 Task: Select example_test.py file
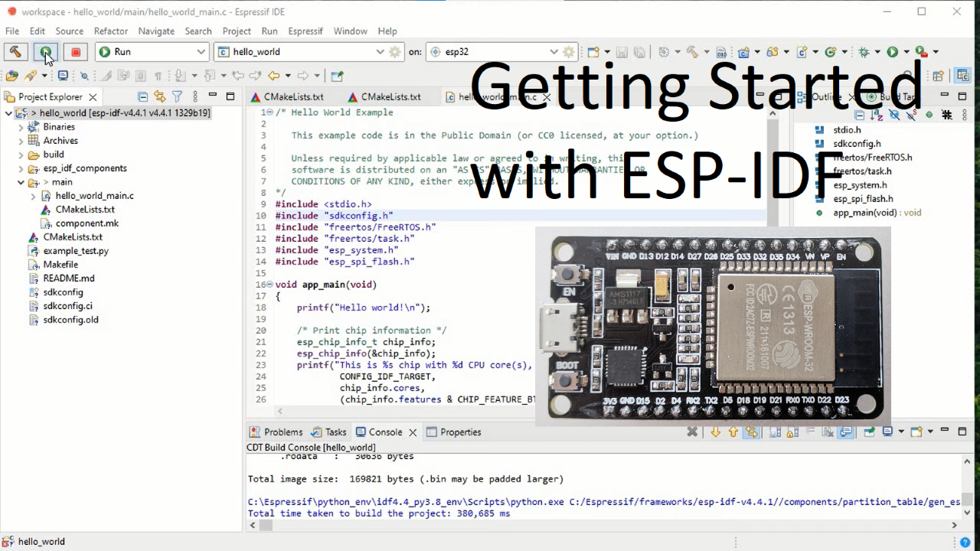pyautogui.click(x=76, y=251)
